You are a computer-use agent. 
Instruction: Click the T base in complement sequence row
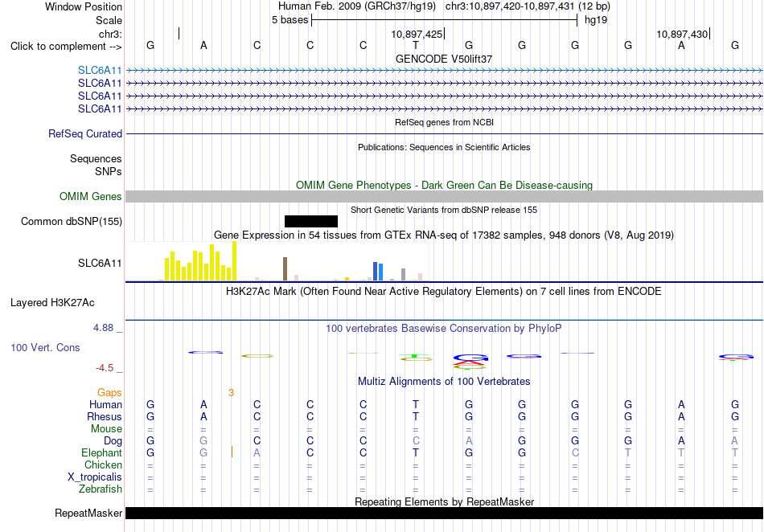pos(416,46)
